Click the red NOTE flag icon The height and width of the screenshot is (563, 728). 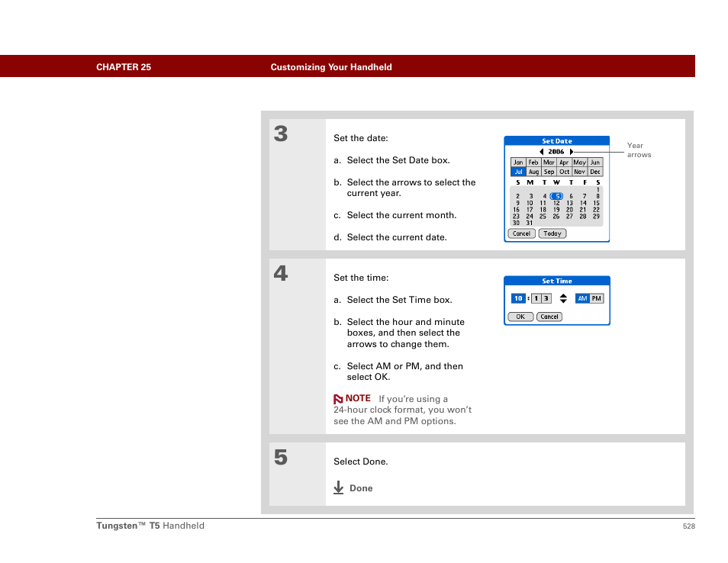338,399
